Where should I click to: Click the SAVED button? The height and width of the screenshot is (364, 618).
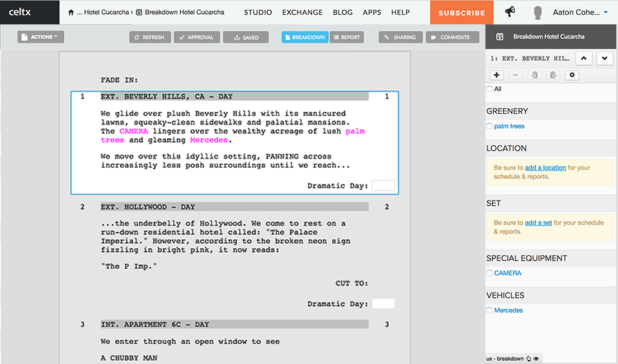[x=246, y=37]
